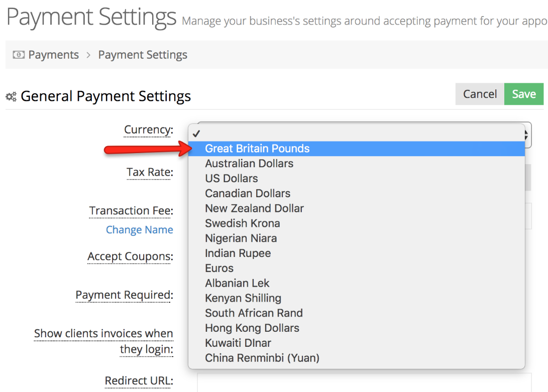Screen dimensions: 548x392
Task: Cancel changes to payment settings
Action: click(x=480, y=94)
